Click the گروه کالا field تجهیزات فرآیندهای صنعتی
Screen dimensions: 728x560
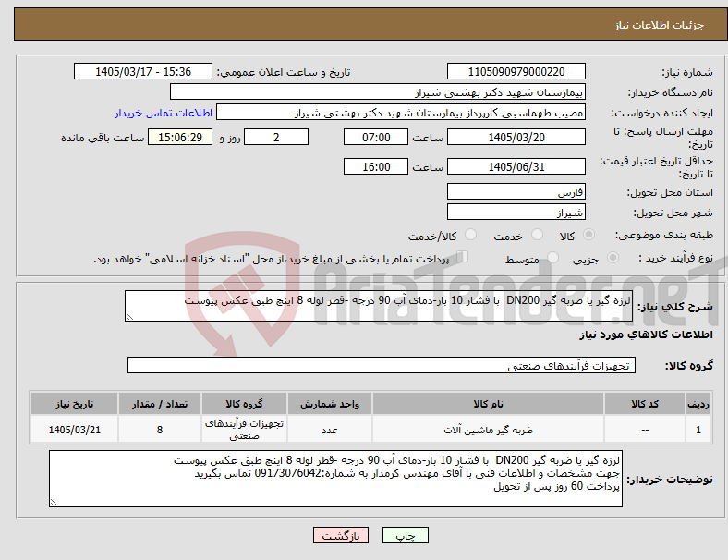tap(382, 365)
